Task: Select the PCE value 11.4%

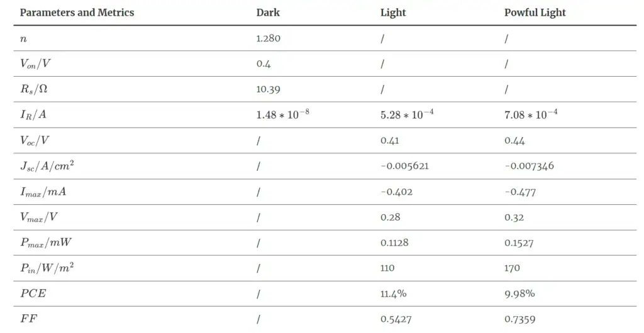Action: (x=394, y=293)
